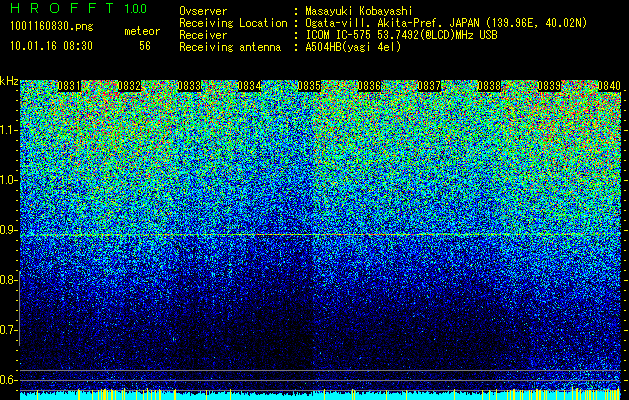This screenshot has width=629, height=400.
Task: Click the 0834 time marker
Action: coord(249,86)
